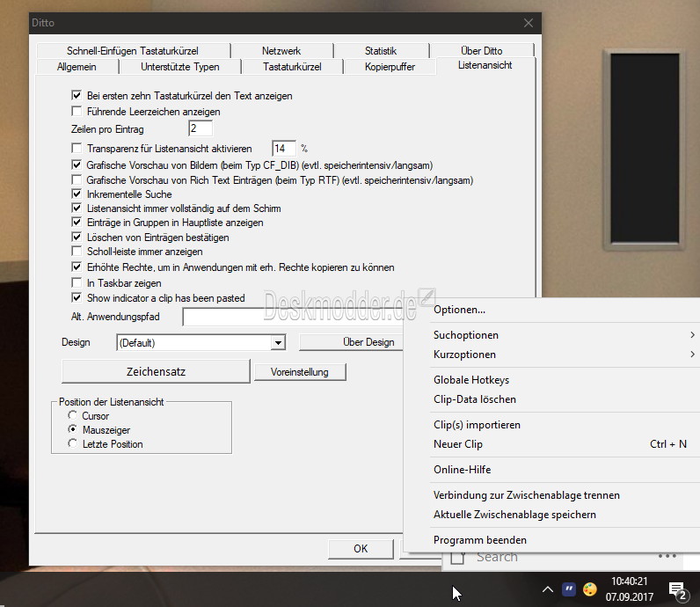Toggle 'Bei ersten zehn Tastaturkürzel den Text anzeigen'
The height and width of the screenshot is (607, 700).
pos(77,96)
